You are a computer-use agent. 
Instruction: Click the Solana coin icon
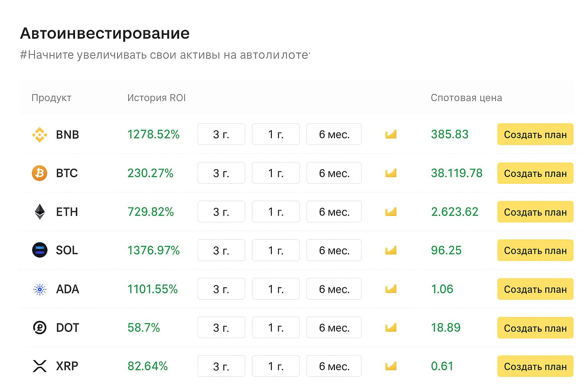coord(39,250)
